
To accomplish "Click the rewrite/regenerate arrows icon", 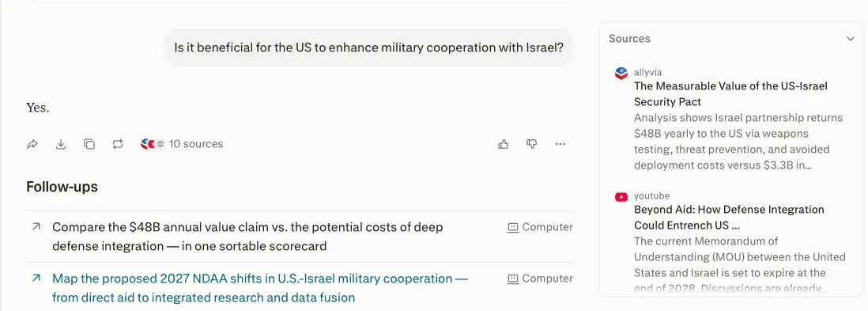I will (x=117, y=144).
